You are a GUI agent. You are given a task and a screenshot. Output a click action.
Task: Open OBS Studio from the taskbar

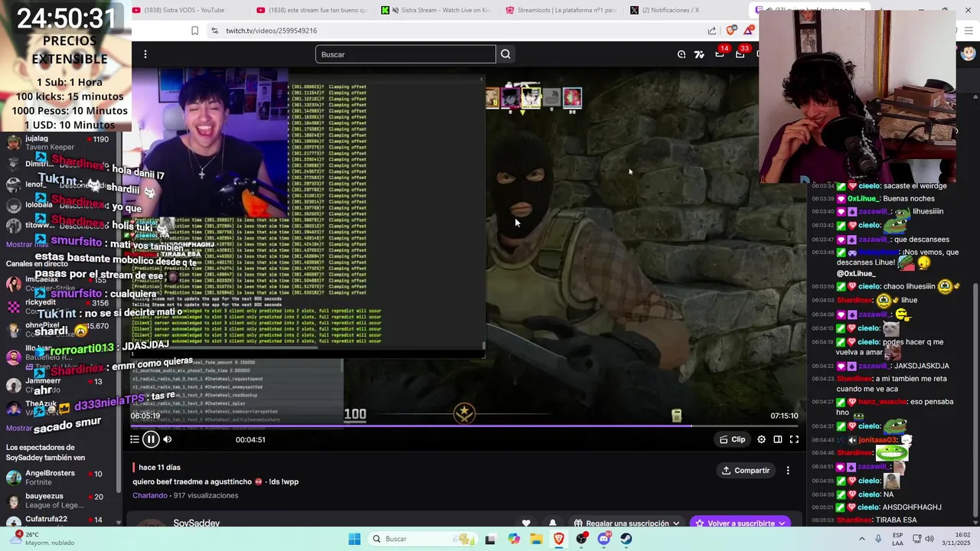coord(582,539)
